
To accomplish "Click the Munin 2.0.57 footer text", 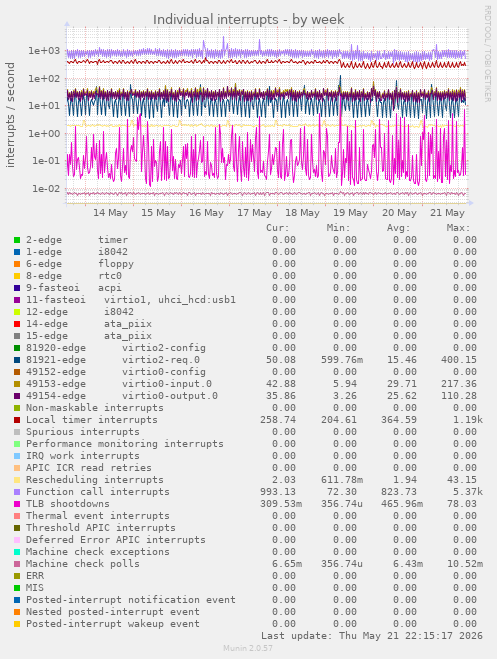I will coord(248,648).
